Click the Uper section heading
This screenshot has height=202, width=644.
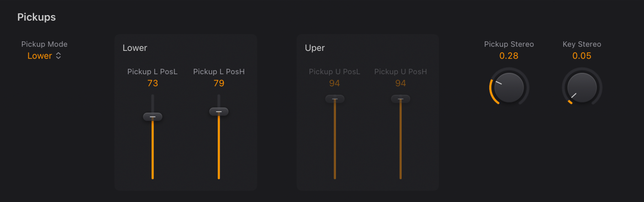(315, 48)
